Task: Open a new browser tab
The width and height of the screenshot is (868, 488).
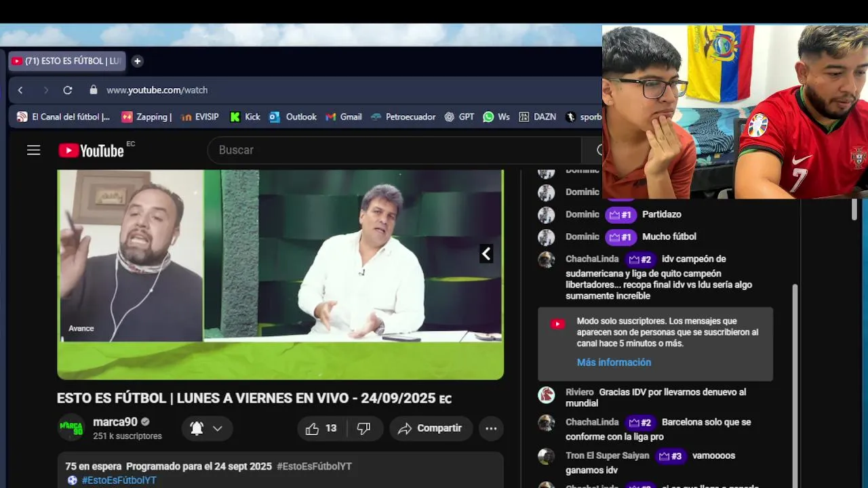Action: (137, 61)
